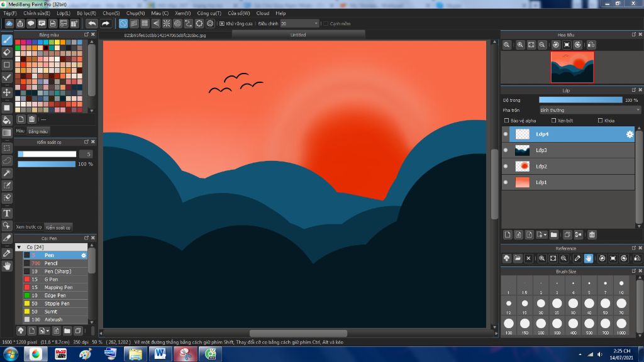Select the Pencil brush
The width and height of the screenshot is (644, 362).
point(55,263)
